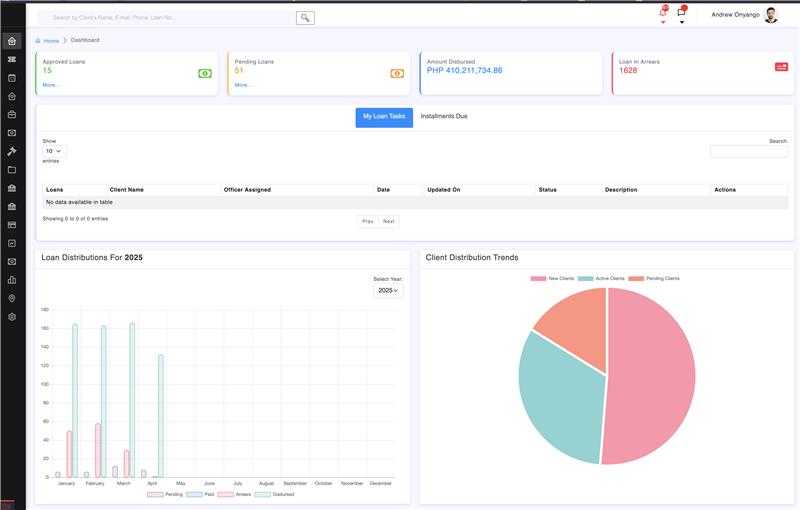Focus the table Search input box
The height and width of the screenshot is (510, 800).
(749, 151)
